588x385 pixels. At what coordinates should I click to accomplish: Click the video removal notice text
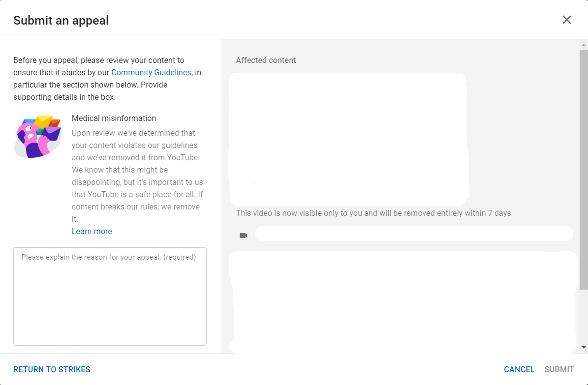tap(373, 213)
